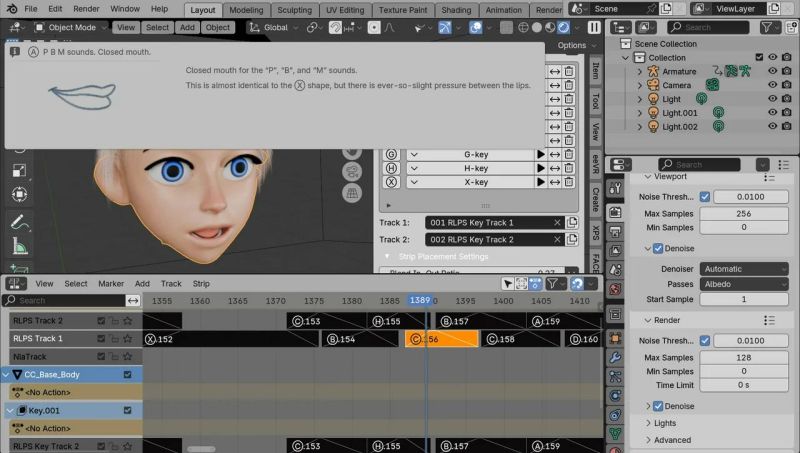Toggle the Render Denoise checkbox

coord(658,406)
